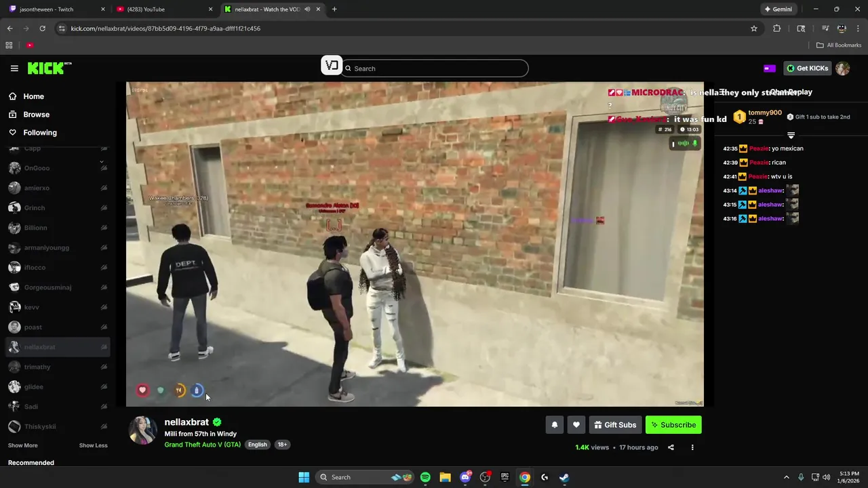Viewport: 868px width, 488px height.
Task: Go back in browser history
Action: pyautogui.click(x=9, y=28)
